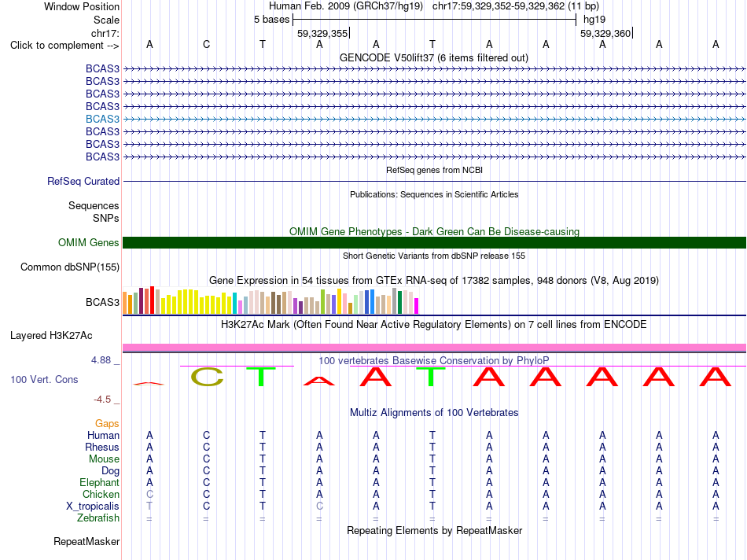Click the 'H3K27Ac Mark' ENCODE track title

tap(434, 325)
